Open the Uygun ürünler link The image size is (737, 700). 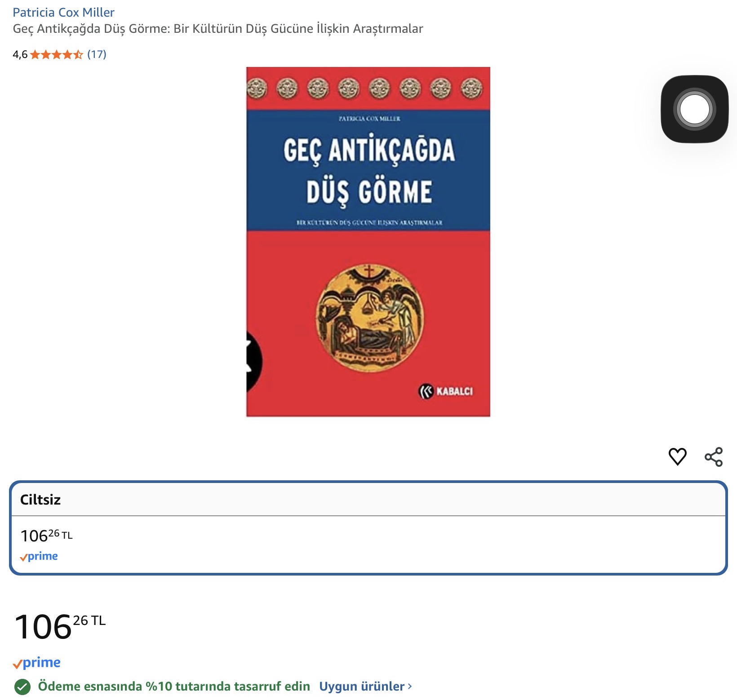362,687
